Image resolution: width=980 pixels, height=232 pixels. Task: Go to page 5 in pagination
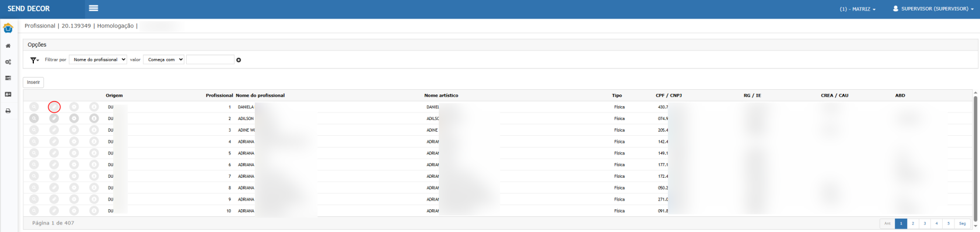(949, 223)
